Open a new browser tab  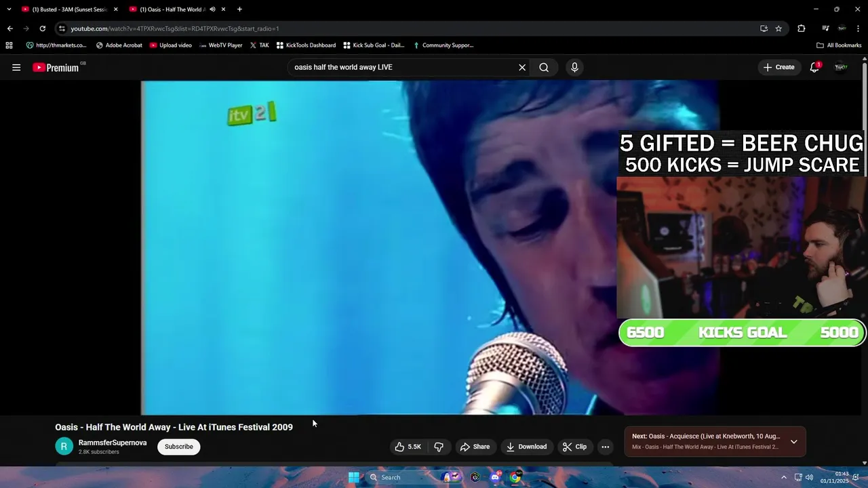click(x=239, y=9)
